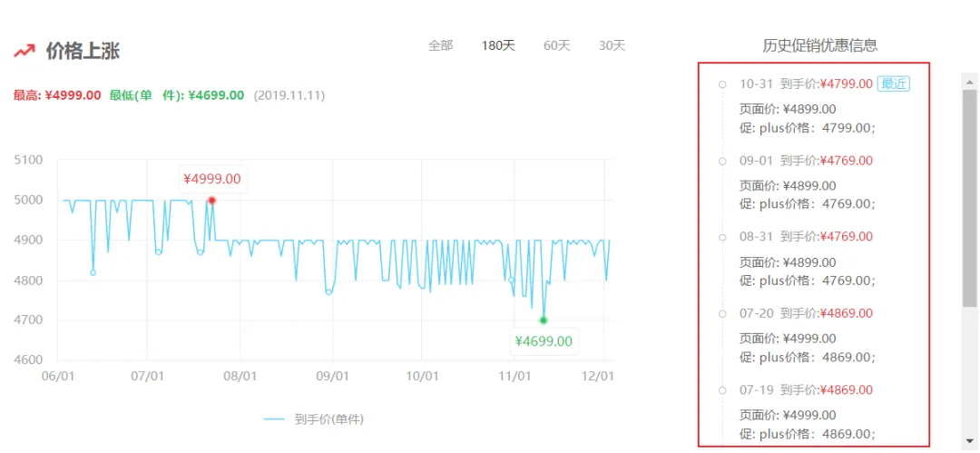The image size is (980, 453).
Task: Select the 180天 time range tab
Action: coord(498,45)
